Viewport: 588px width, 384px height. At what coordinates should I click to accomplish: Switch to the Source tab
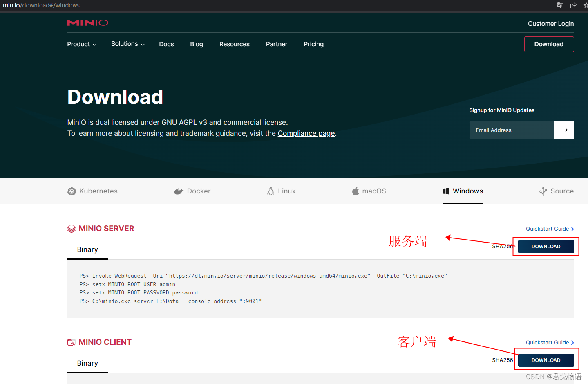tap(557, 191)
